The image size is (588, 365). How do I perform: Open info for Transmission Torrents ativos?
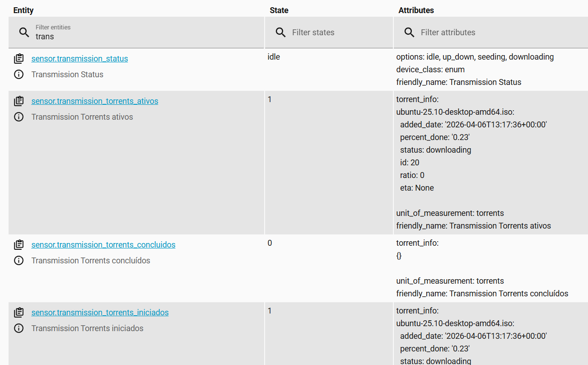coord(19,117)
